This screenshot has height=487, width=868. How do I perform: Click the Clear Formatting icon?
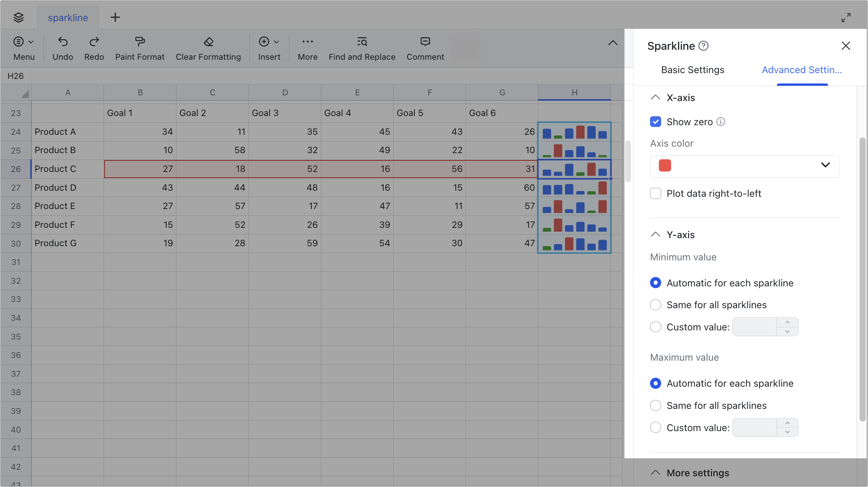pos(208,47)
